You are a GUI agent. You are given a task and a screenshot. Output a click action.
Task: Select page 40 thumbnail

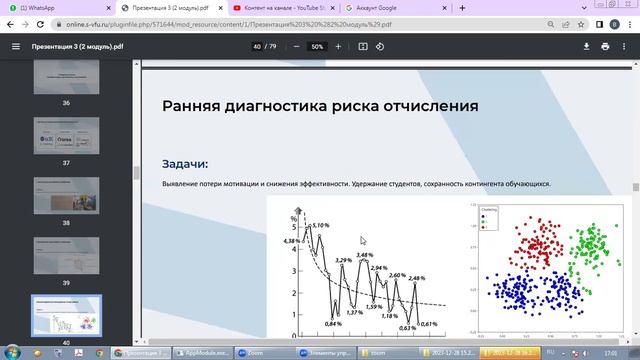66,316
